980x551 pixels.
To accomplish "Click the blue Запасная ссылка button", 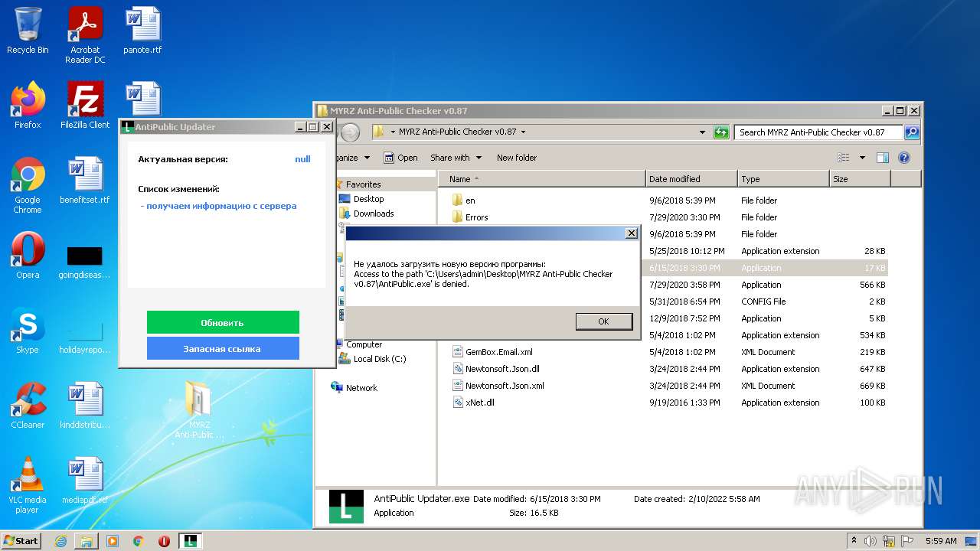I will coord(223,348).
